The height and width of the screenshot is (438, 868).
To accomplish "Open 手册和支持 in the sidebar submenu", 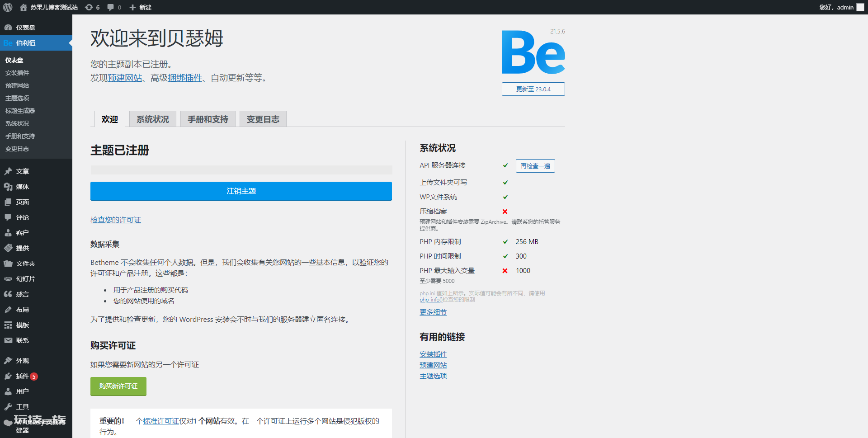I will point(20,136).
